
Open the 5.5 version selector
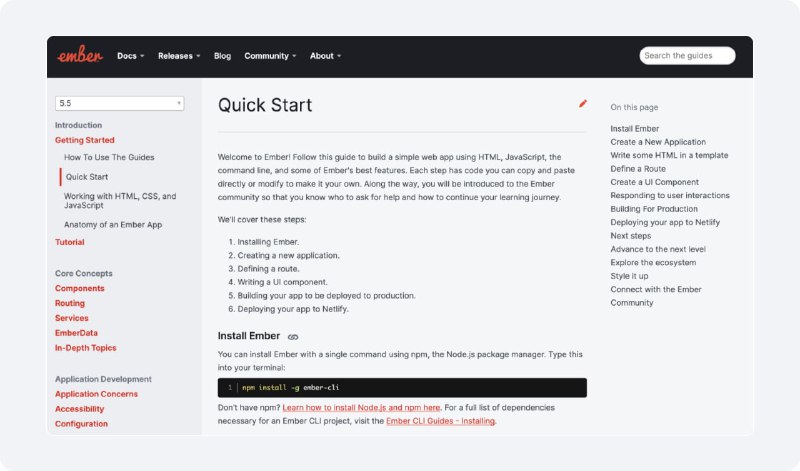pos(119,103)
